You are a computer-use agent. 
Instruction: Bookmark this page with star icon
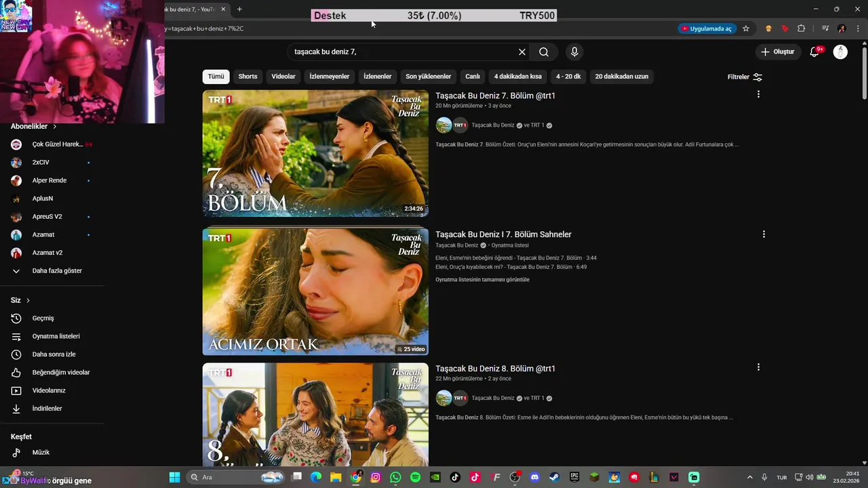pos(746,28)
